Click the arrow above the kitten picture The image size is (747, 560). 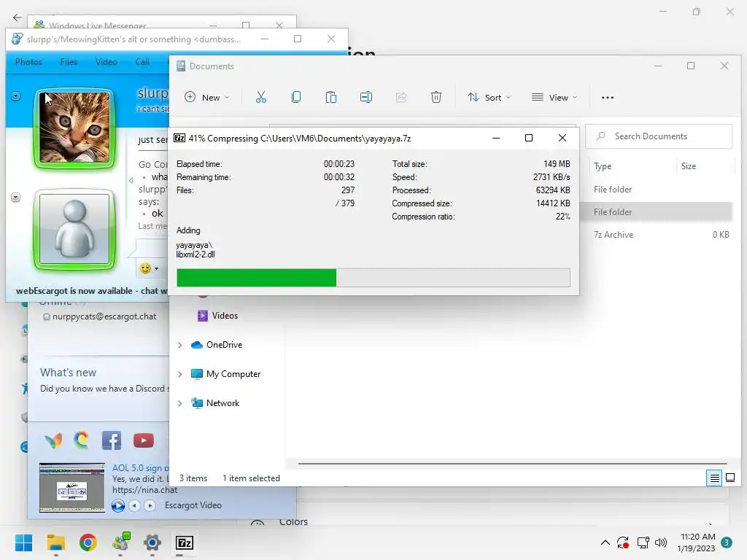click(16, 96)
